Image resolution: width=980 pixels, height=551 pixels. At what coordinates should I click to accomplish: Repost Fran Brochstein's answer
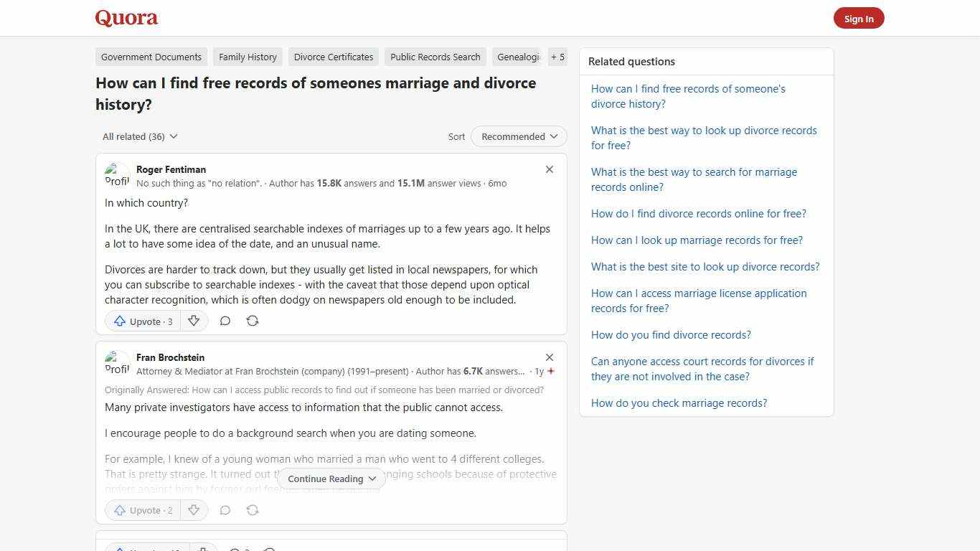[x=252, y=510]
